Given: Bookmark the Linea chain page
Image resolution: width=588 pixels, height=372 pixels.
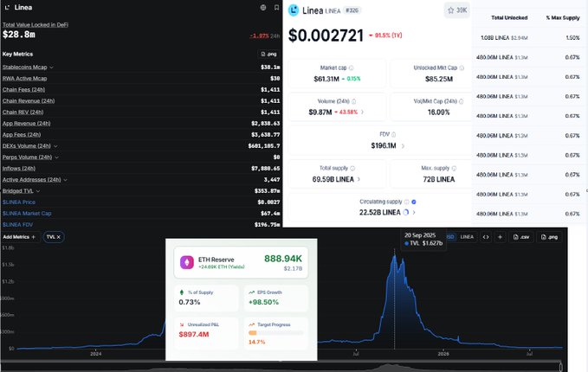Looking at the screenshot, I should 276,8.
